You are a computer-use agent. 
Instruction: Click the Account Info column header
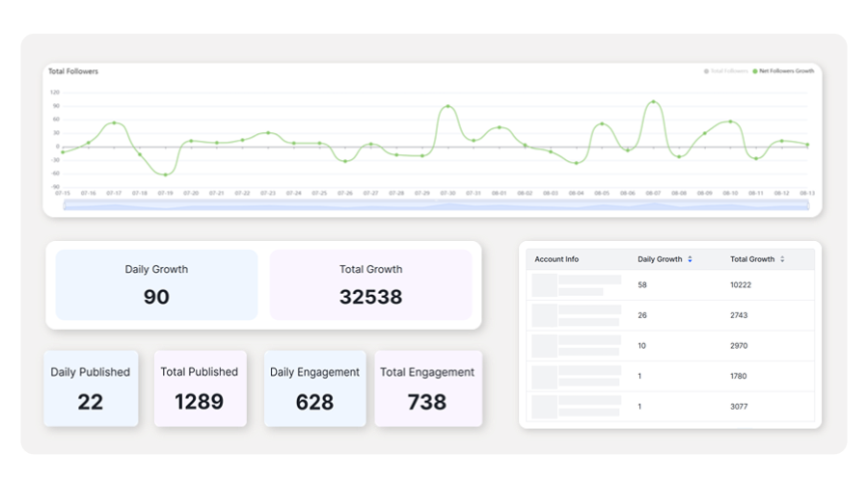pyautogui.click(x=556, y=259)
